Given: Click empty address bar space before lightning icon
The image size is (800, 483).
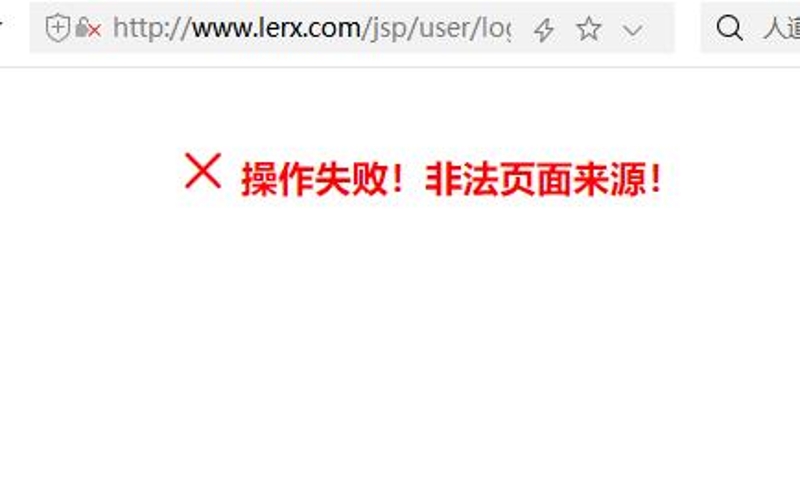Looking at the screenshot, I should pos(521,28).
